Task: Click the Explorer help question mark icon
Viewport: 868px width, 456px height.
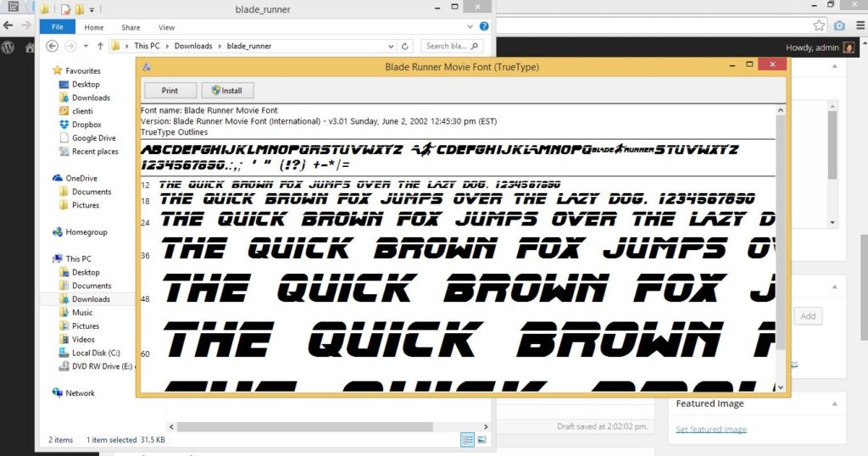Action: [484, 26]
